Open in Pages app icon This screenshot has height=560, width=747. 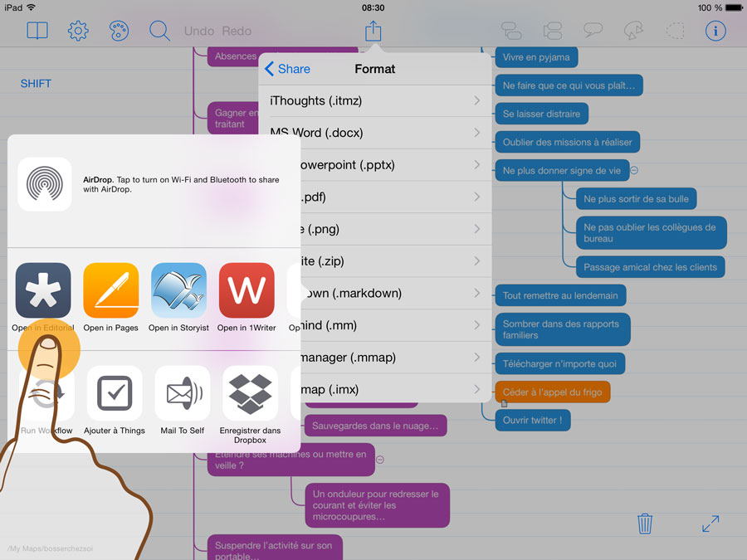(111, 290)
